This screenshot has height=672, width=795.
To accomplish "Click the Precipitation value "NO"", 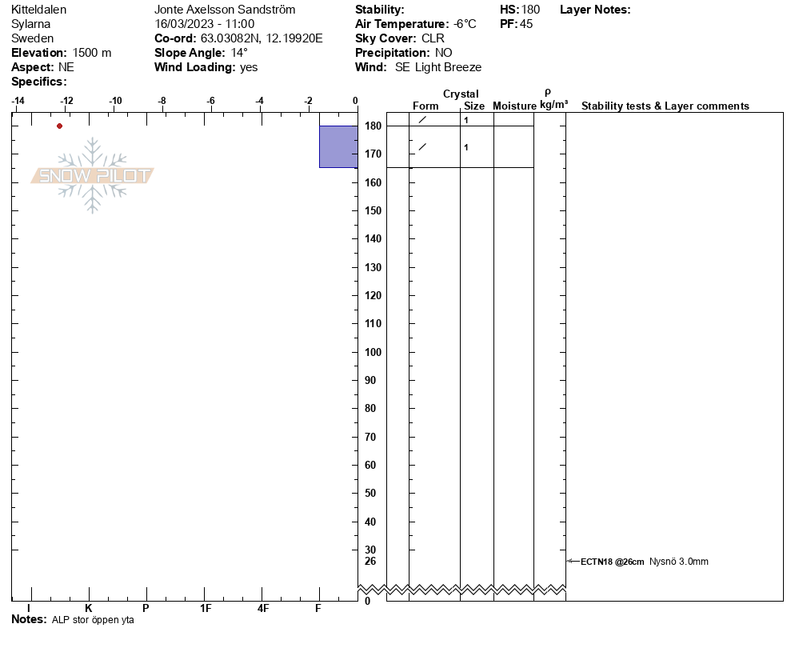I will 444,53.
